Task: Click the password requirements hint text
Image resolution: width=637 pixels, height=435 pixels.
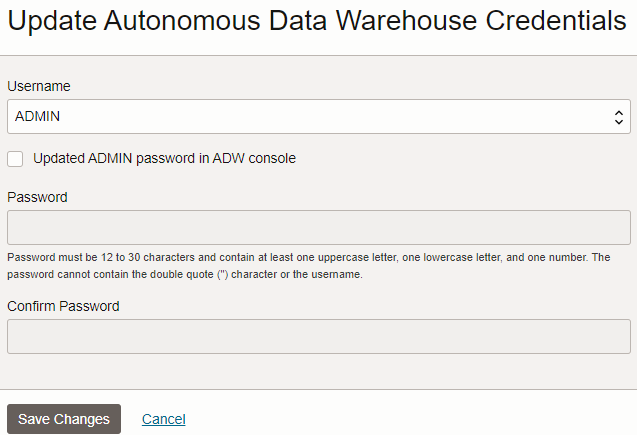Action: click(x=309, y=266)
